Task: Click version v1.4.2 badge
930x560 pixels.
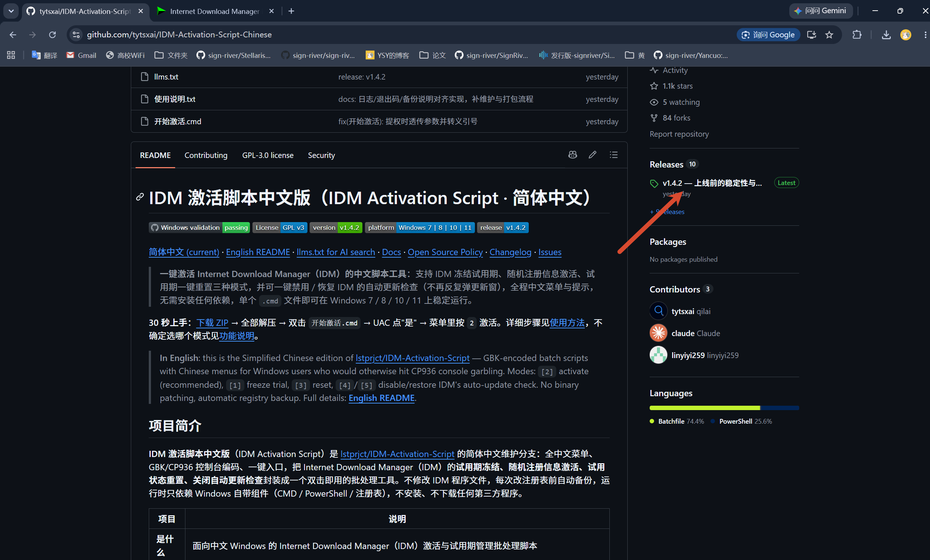Action: tap(336, 228)
